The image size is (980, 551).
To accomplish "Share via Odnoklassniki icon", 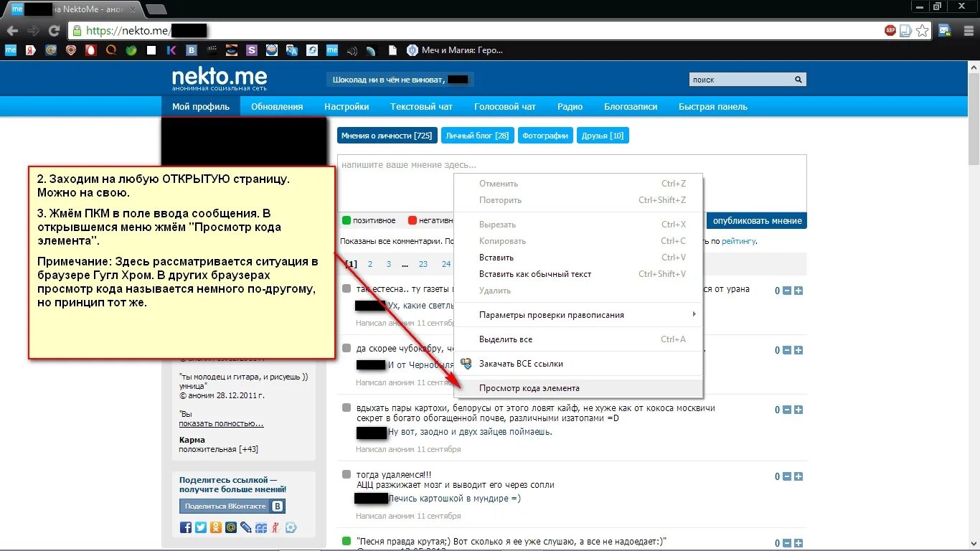I will [216, 527].
